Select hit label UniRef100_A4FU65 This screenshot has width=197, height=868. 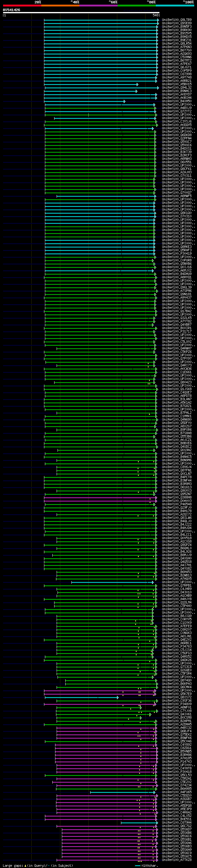pyautogui.click(x=176, y=792)
